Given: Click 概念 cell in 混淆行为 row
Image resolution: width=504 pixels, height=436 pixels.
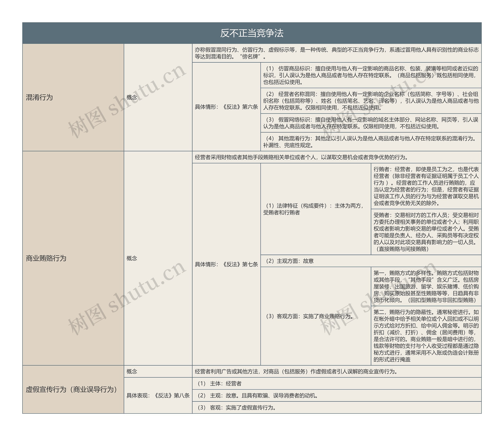Looking at the screenshot, I should (158, 97).
